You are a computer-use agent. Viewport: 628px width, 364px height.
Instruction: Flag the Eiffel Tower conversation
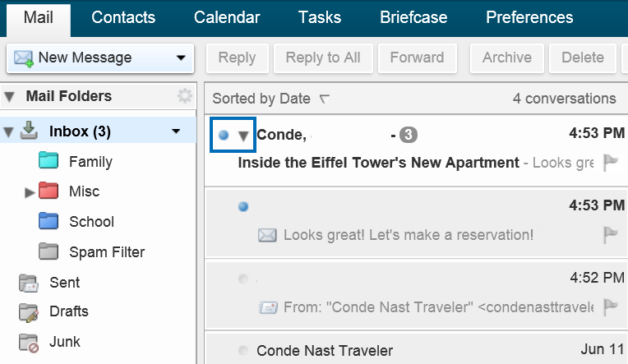click(x=611, y=162)
